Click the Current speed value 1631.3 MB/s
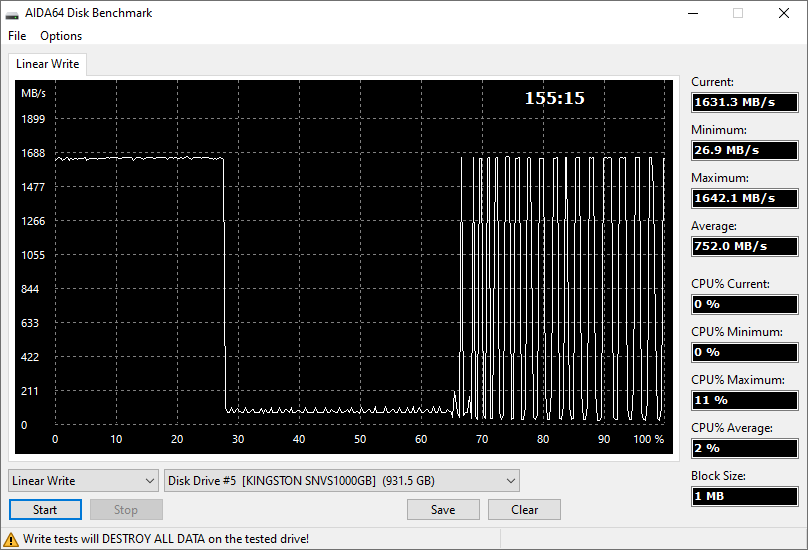 745,102
